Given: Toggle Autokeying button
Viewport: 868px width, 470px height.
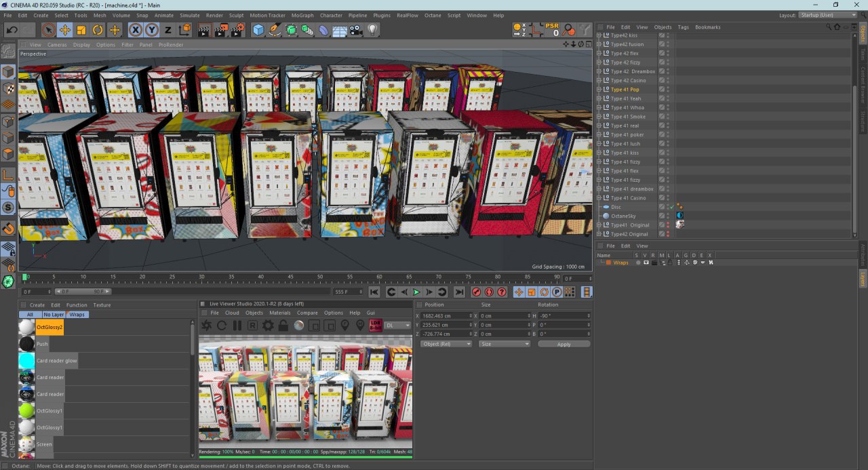Looking at the screenshot, I should (x=489, y=292).
